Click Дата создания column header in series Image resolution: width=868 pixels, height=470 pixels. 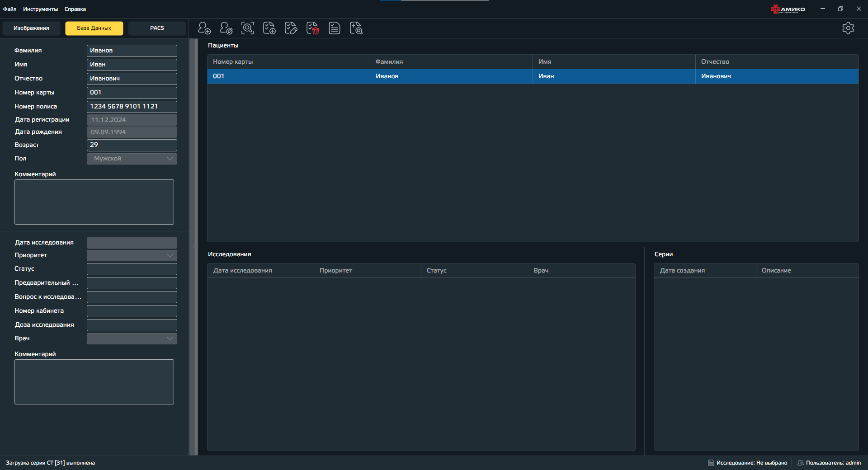[x=705, y=271]
